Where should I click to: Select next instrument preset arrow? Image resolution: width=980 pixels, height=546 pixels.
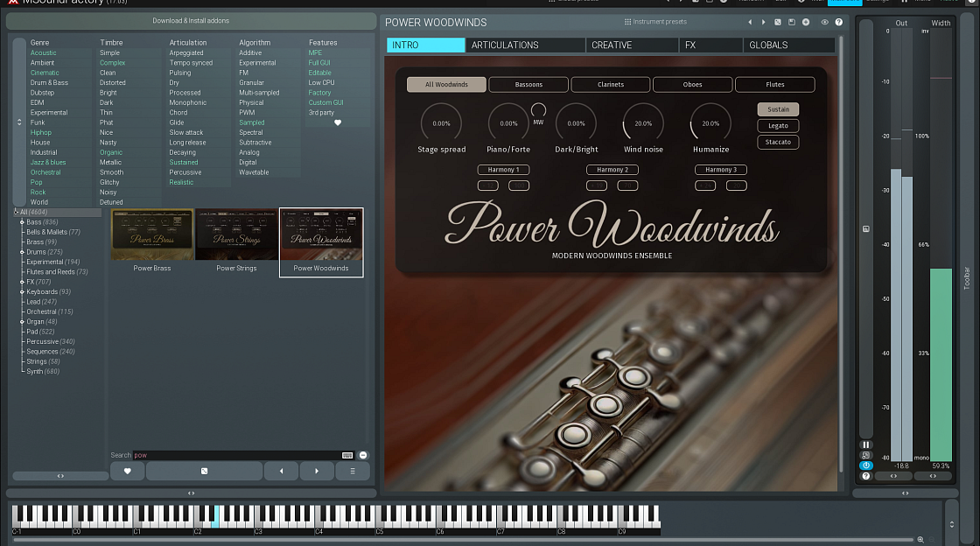click(763, 22)
